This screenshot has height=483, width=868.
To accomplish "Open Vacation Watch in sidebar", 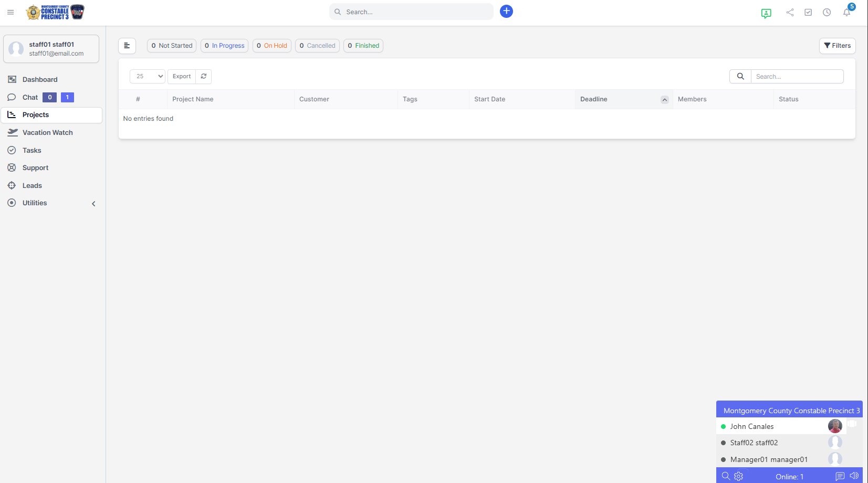I will (x=47, y=133).
